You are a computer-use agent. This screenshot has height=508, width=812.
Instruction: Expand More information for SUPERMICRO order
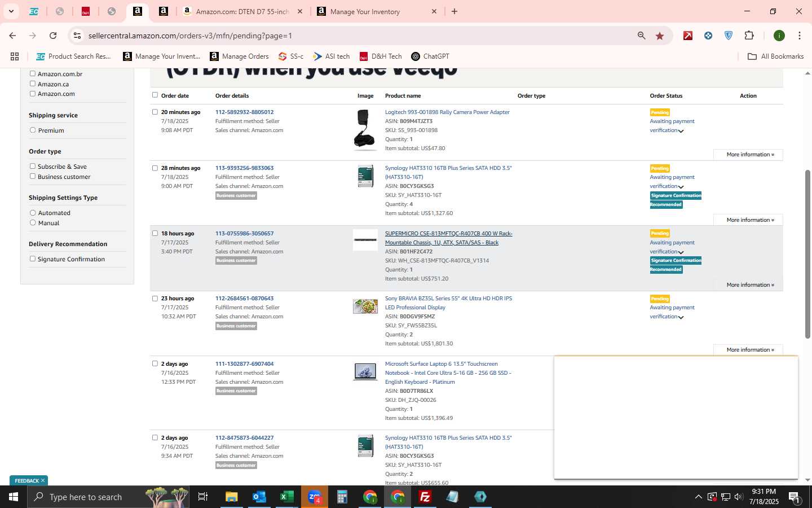click(x=748, y=284)
